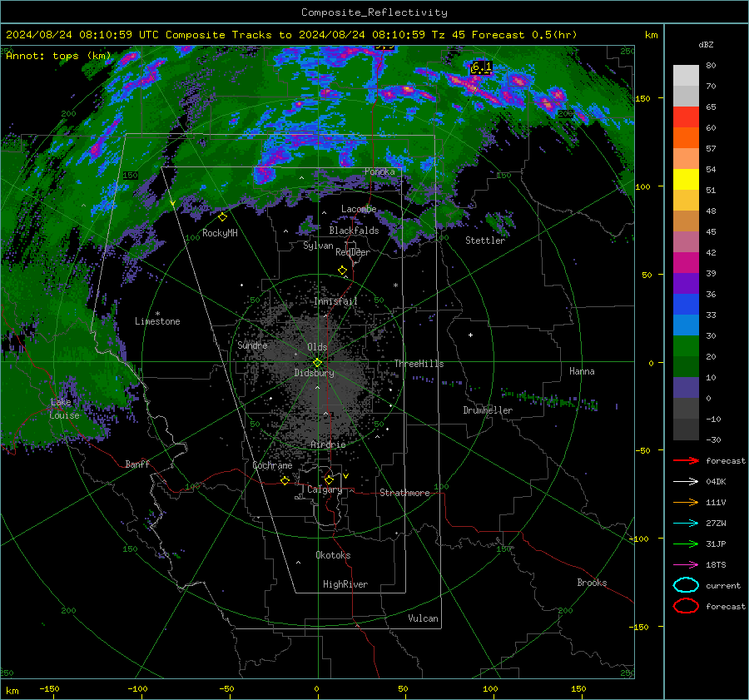
Task: Click the Vulcan city label
Action: pyautogui.click(x=424, y=618)
